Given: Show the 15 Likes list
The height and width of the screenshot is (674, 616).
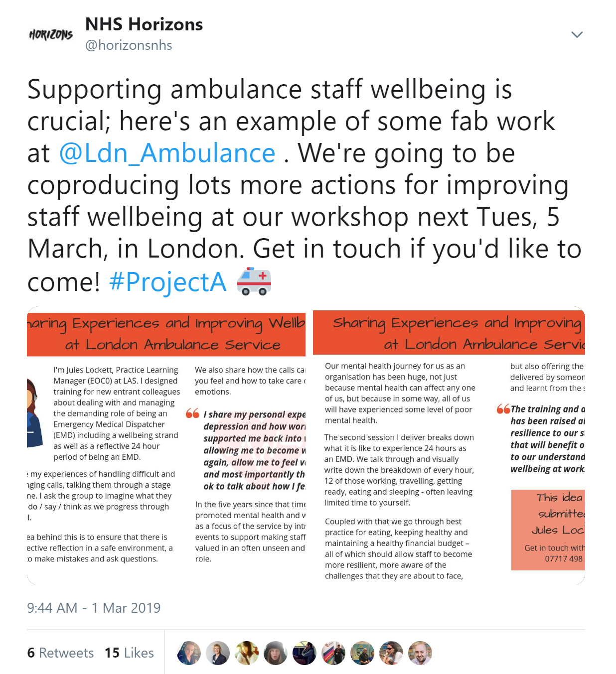Looking at the screenshot, I should [x=129, y=653].
